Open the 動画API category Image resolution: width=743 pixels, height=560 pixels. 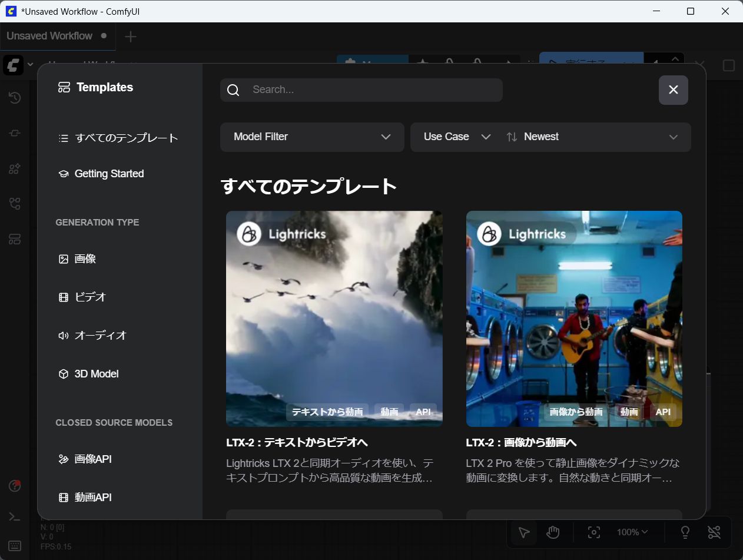92,498
